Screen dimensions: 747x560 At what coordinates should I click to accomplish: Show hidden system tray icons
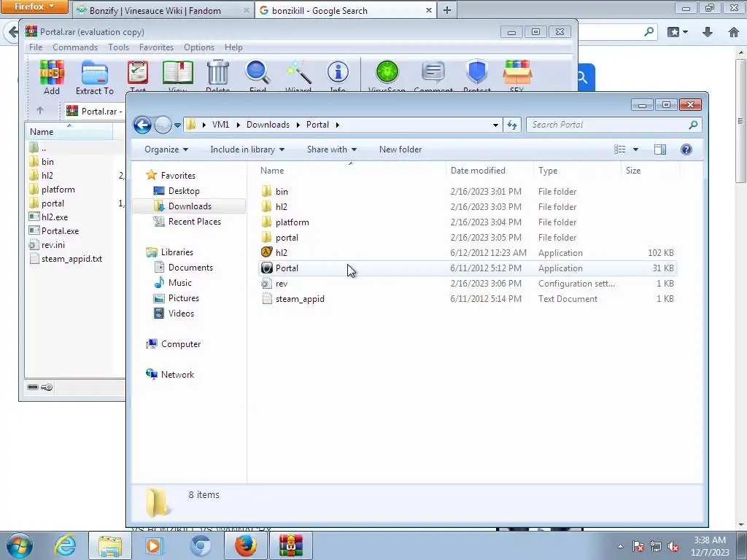[x=620, y=546]
